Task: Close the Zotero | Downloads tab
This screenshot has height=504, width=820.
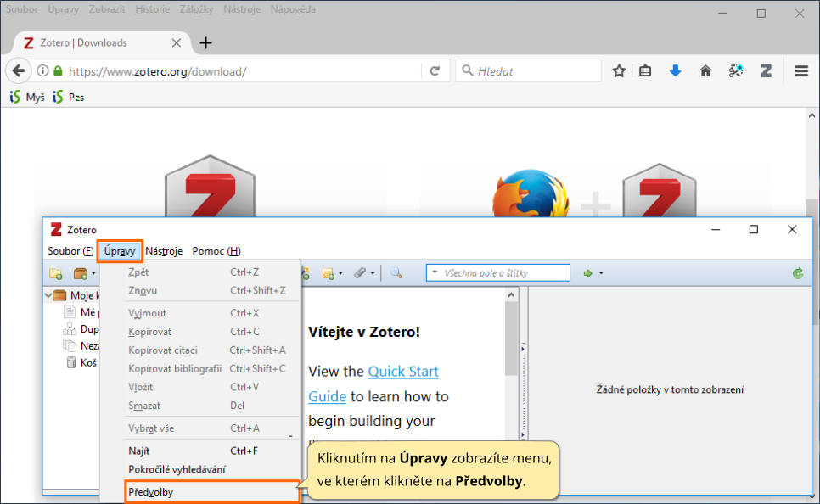Action: tap(177, 43)
